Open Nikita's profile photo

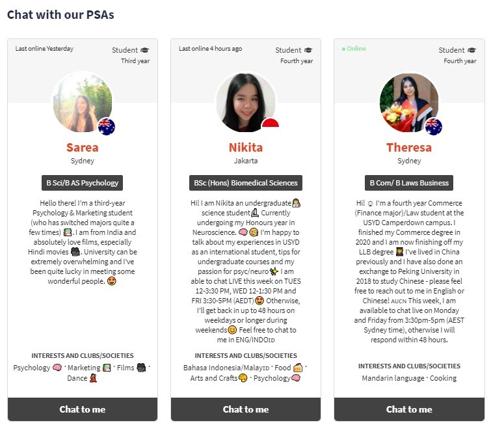(x=246, y=103)
